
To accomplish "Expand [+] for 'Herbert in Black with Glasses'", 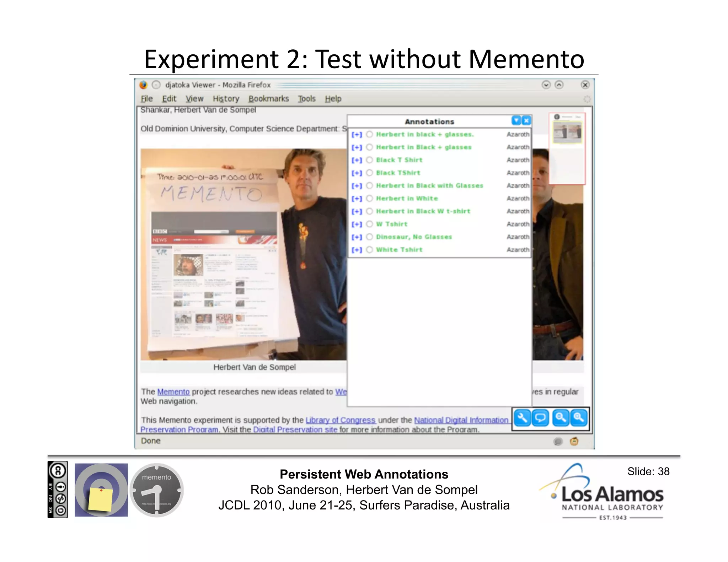I will click(357, 185).
